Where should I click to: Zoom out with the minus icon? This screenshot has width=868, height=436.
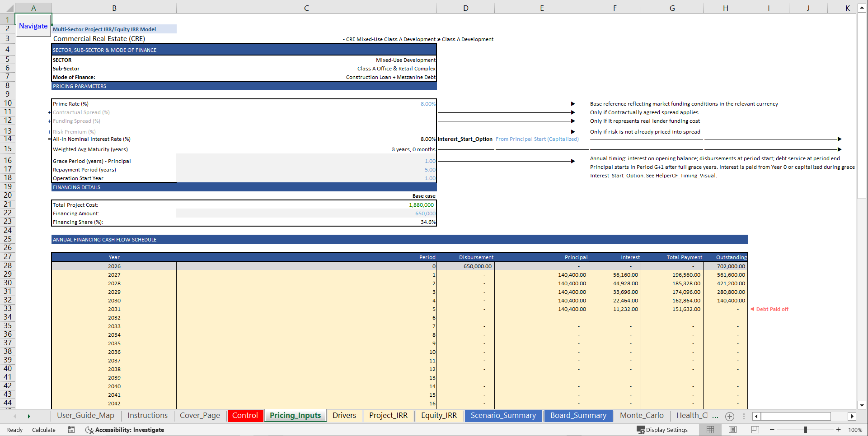(x=772, y=430)
